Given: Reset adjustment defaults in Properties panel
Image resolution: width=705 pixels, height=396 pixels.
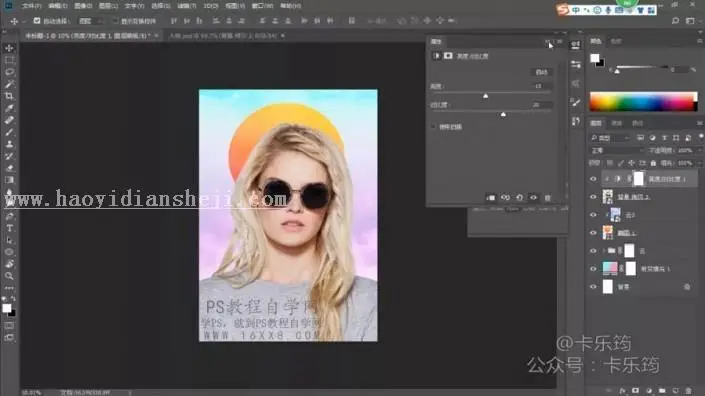Looking at the screenshot, I should click(x=519, y=198).
